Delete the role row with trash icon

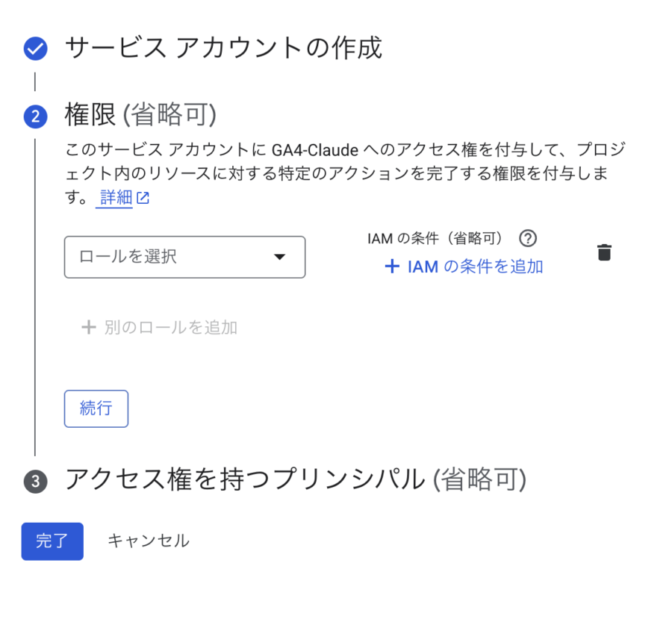(x=604, y=252)
